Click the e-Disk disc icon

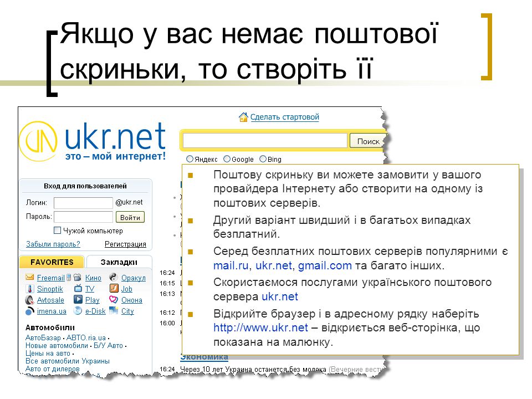pyautogui.click(x=78, y=310)
